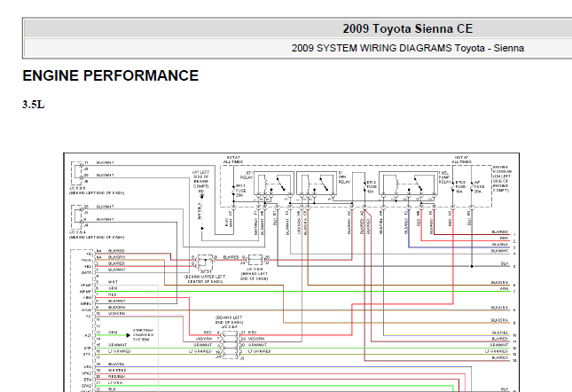Click the "TACH" terminal label
Screen dimensions: 572x392
click(86, 261)
